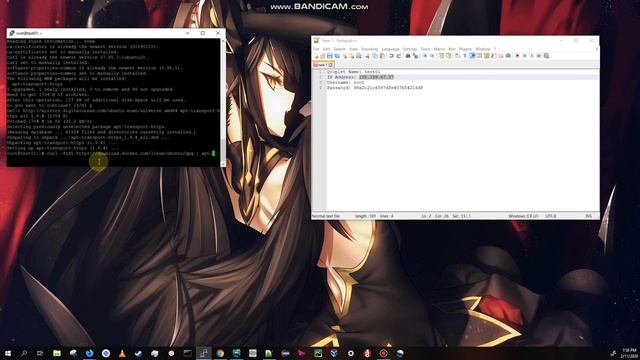
Task: Click the highlighted IP Address value
Action: tap(376, 77)
